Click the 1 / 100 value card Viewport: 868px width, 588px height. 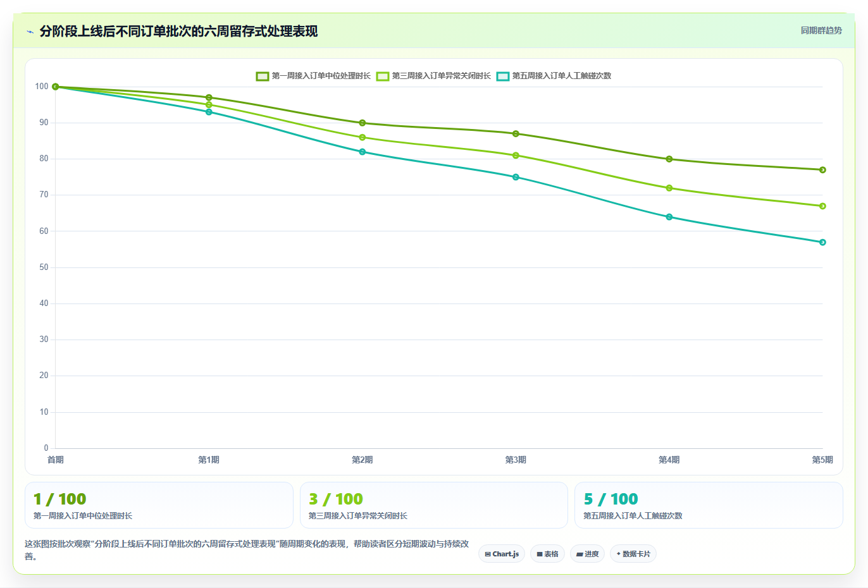159,505
